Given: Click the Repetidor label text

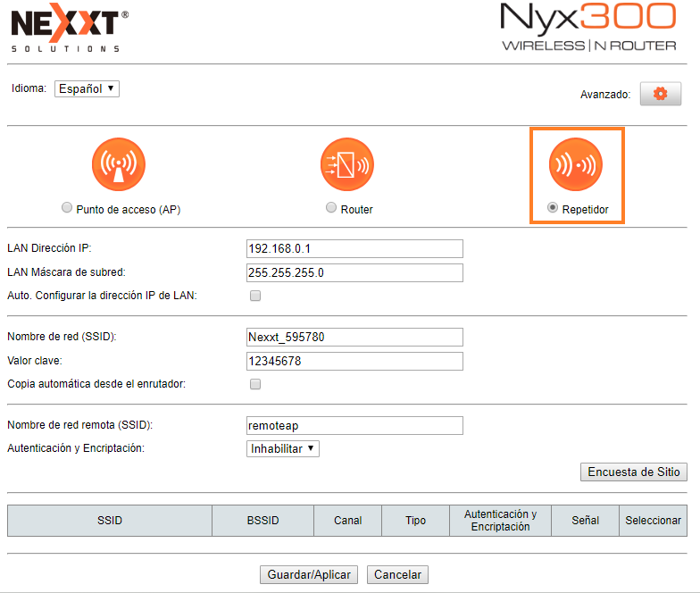Looking at the screenshot, I should click(x=586, y=209).
